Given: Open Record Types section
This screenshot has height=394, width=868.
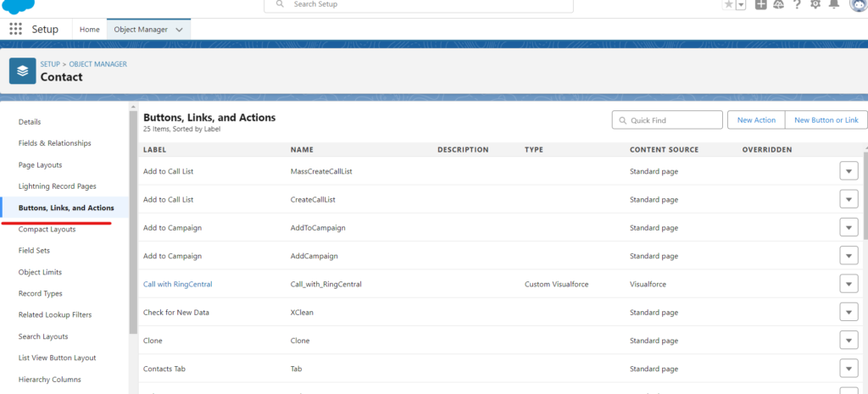Looking at the screenshot, I should pyautogui.click(x=41, y=293).
